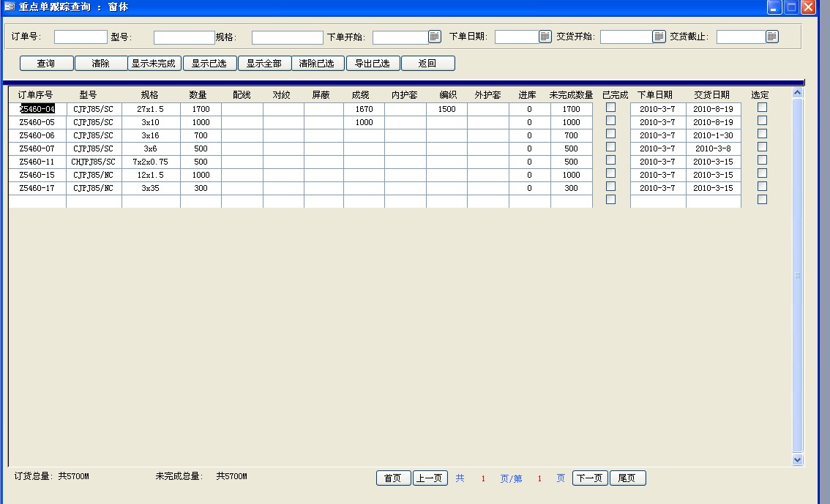Jump to last page using 尾页
The image size is (830, 504).
627,478
